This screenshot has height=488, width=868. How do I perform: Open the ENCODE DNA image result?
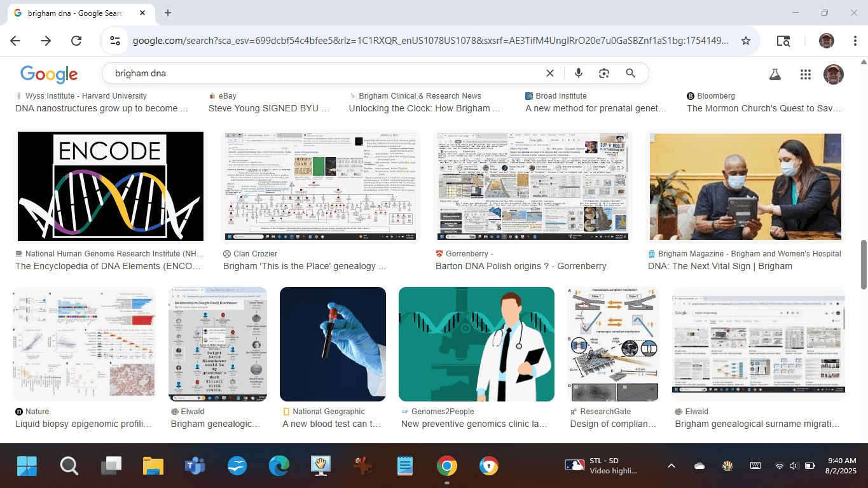tap(111, 186)
